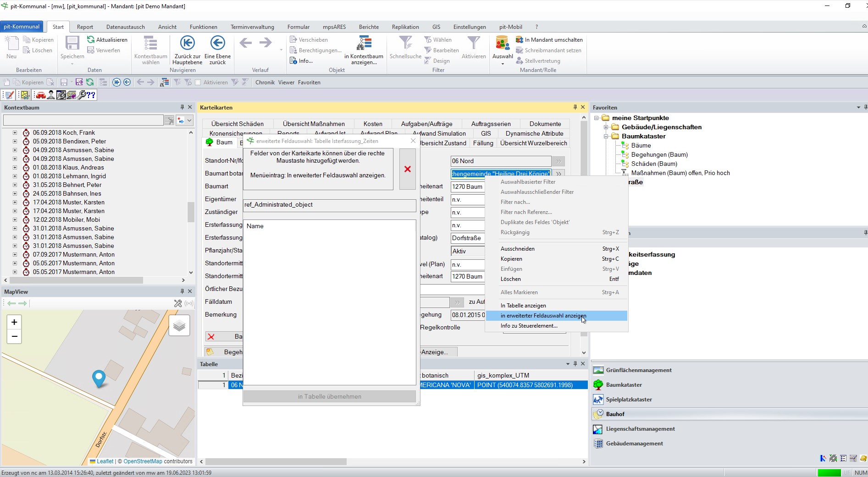The height and width of the screenshot is (477, 868).
Task: Expand Gebäude/Liegenschaften favorites folder
Action: 606,127
